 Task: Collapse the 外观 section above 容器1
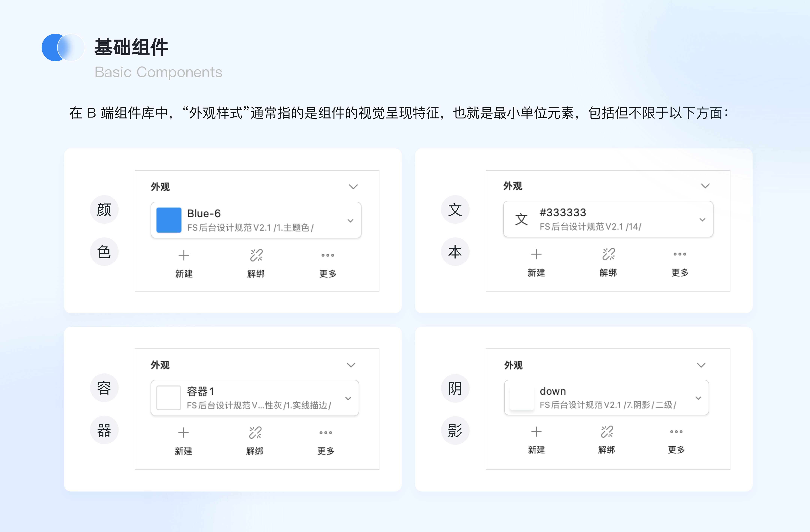point(351,365)
